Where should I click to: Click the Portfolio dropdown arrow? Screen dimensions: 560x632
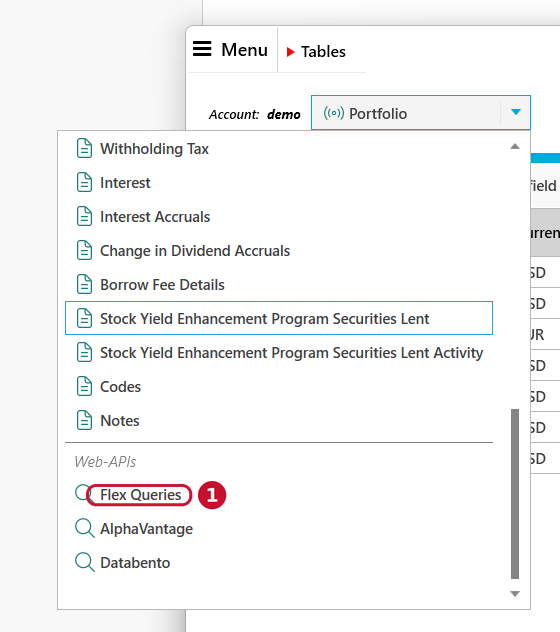coord(516,112)
